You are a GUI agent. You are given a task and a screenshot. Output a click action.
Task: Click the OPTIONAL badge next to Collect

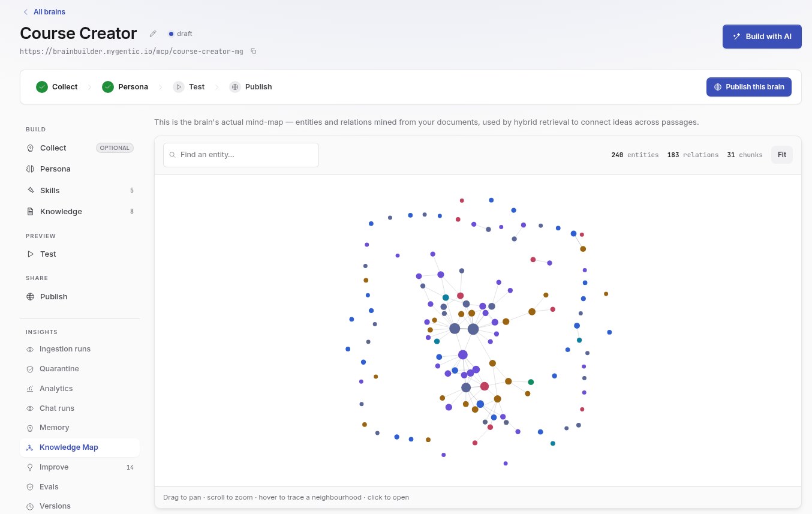pyautogui.click(x=115, y=148)
